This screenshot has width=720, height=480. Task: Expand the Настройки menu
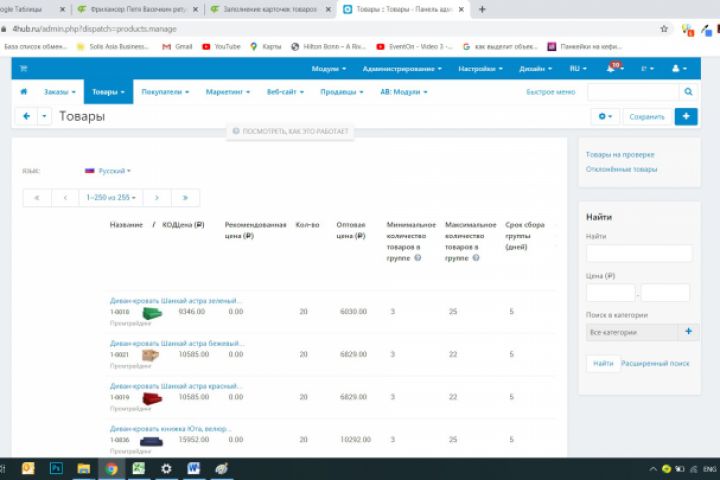pyautogui.click(x=480, y=68)
